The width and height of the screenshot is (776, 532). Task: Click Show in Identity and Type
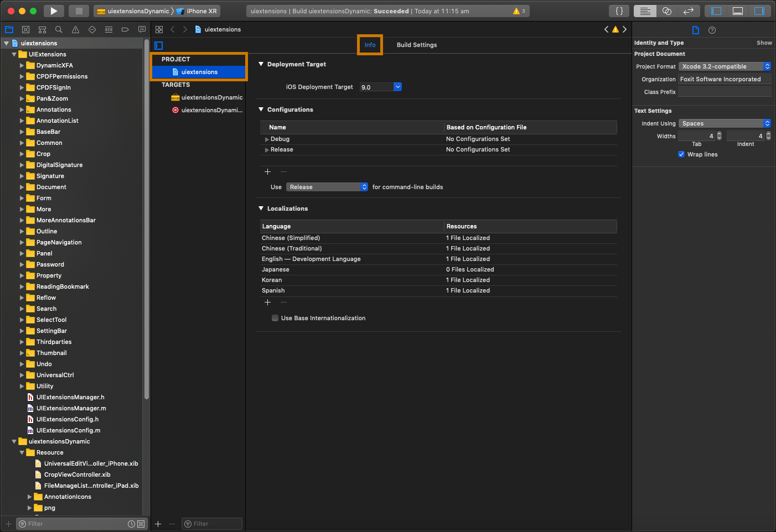[764, 43]
